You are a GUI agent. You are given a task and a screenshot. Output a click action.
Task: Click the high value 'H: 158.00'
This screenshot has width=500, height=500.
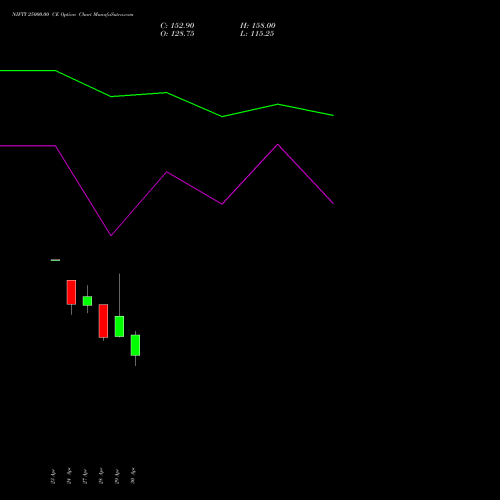coord(257,26)
